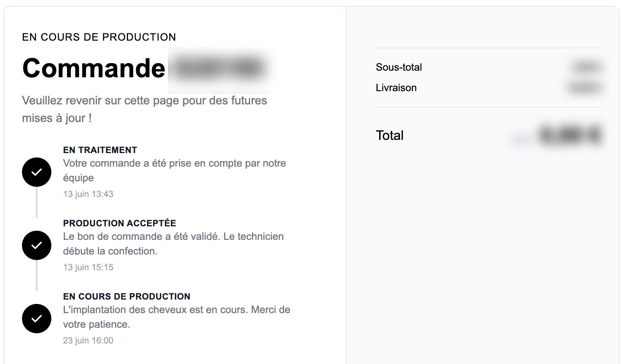Image resolution: width=624 pixels, height=364 pixels.
Task: Click the checkmark icon beside En traitement
Action: [x=37, y=172]
